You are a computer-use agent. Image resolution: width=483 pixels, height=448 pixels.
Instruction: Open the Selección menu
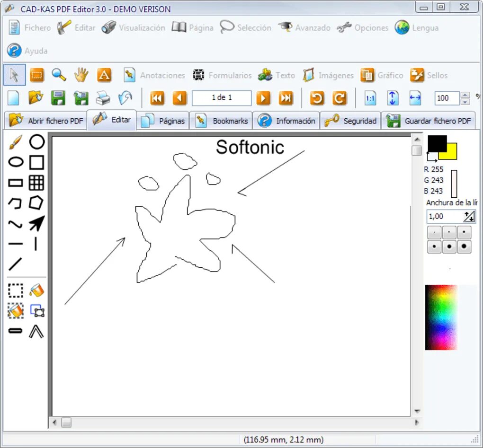tap(245, 28)
